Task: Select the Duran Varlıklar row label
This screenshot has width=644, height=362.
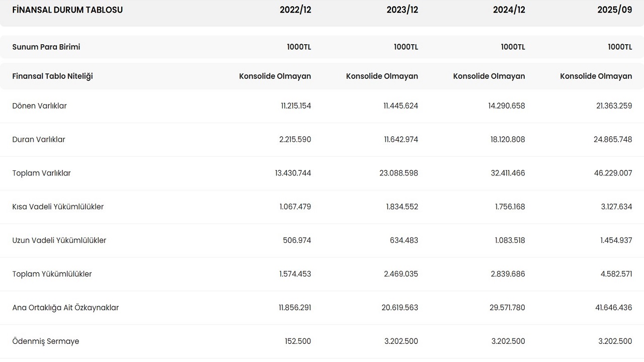Action: pos(39,140)
